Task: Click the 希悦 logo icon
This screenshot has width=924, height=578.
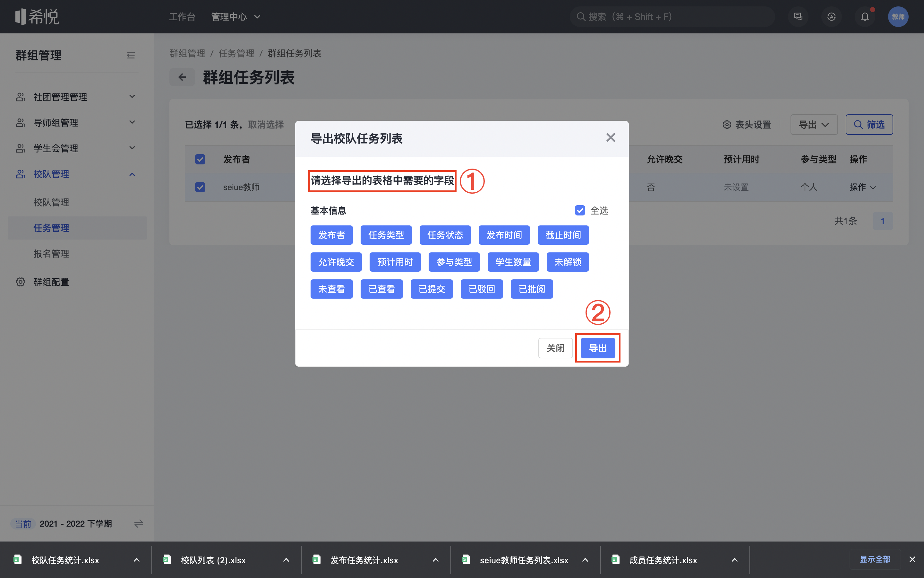Action: coord(37,16)
